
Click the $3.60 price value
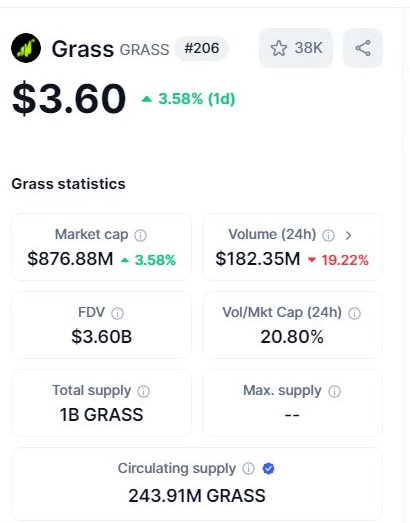point(69,98)
